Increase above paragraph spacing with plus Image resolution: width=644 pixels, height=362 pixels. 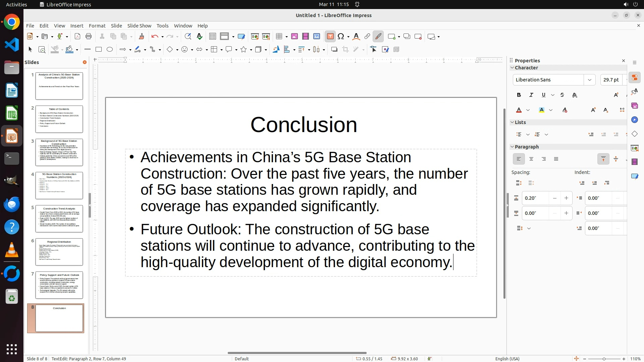pyautogui.click(x=567, y=198)
